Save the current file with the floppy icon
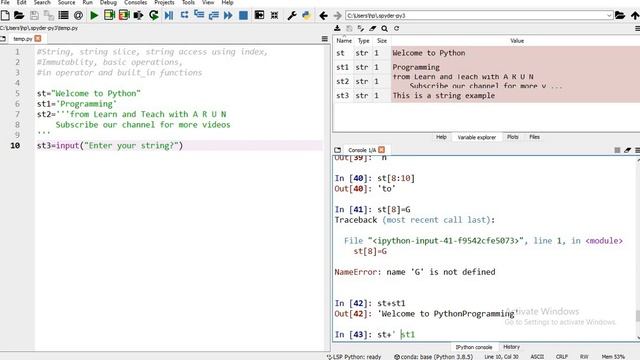Viewport: 640px width, 360px height. [x=34, y=16]
